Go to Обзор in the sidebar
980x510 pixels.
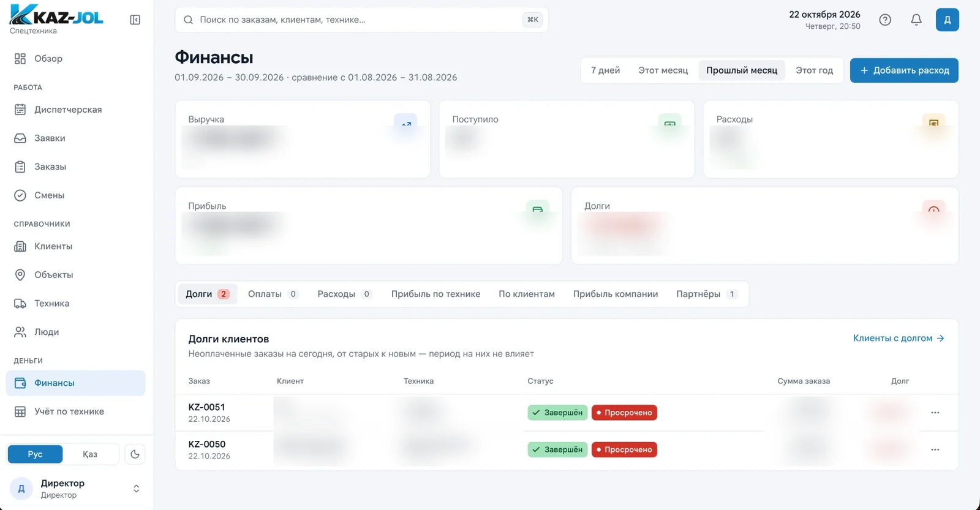tap(76, 59)
